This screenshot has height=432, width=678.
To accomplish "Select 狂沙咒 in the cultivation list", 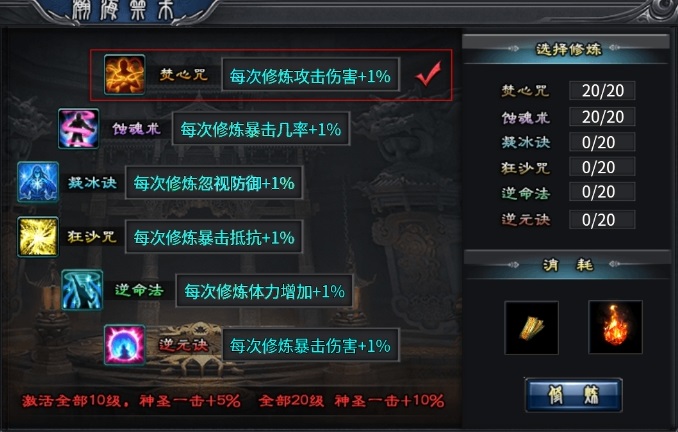I will pyautogui.click(x=525, y=167).
